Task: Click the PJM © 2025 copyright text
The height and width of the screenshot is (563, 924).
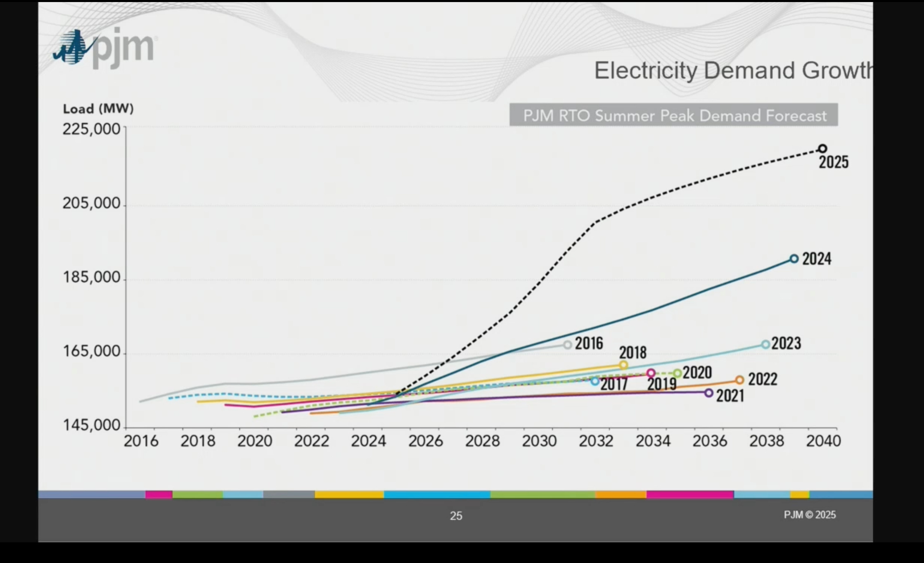Action: click(x=810, y=515)
